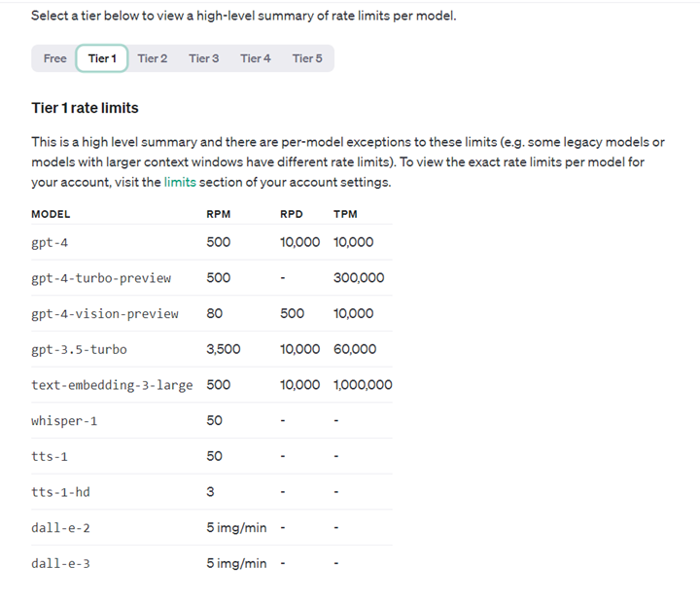
Task: Click the gpt-4-vision-preview TPM value 10,000
Action: [x=353, y=313]
